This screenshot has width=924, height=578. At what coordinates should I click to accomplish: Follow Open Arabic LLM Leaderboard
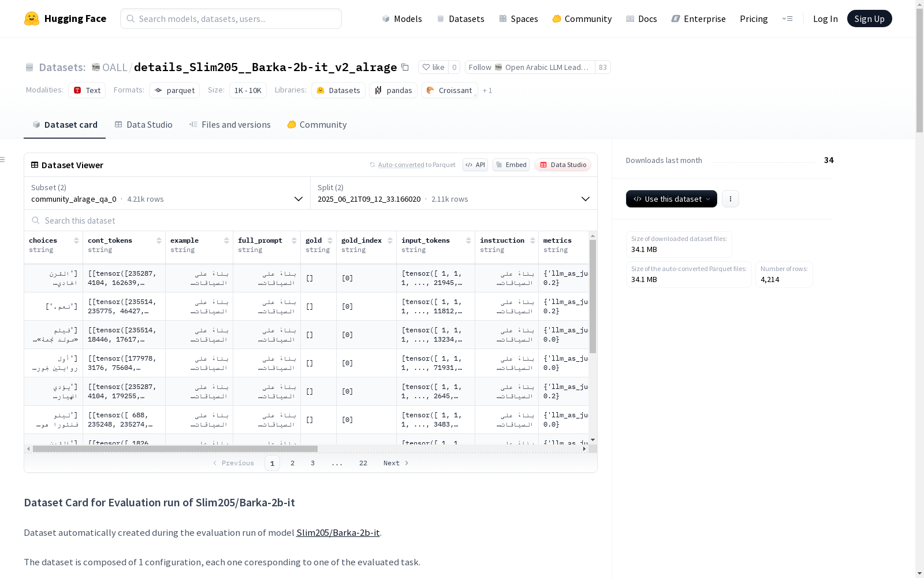pos(530,67)
